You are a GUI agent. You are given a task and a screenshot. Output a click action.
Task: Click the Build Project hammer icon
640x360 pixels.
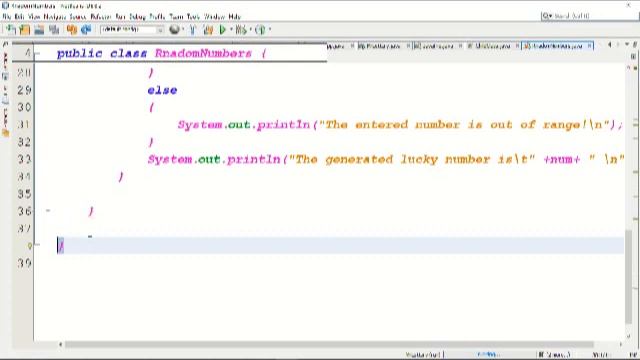pos(193,29)
